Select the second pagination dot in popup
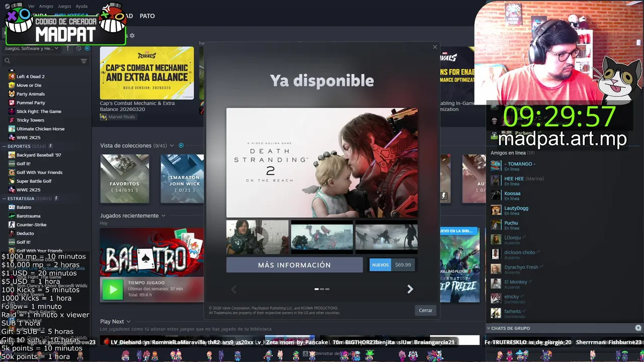The image size is (644, 362). [x=322, y=289]
